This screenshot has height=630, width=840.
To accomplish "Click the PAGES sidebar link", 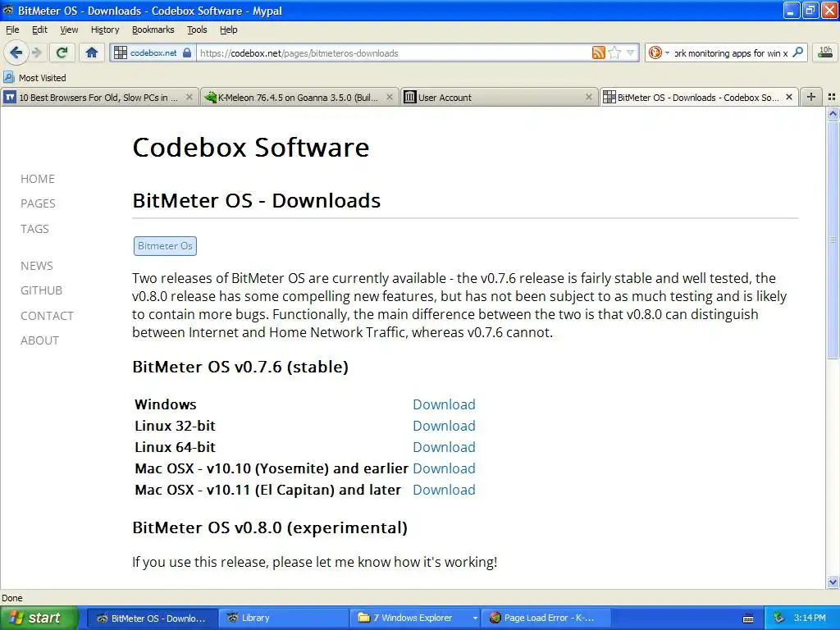I will [x=38, y=203].
